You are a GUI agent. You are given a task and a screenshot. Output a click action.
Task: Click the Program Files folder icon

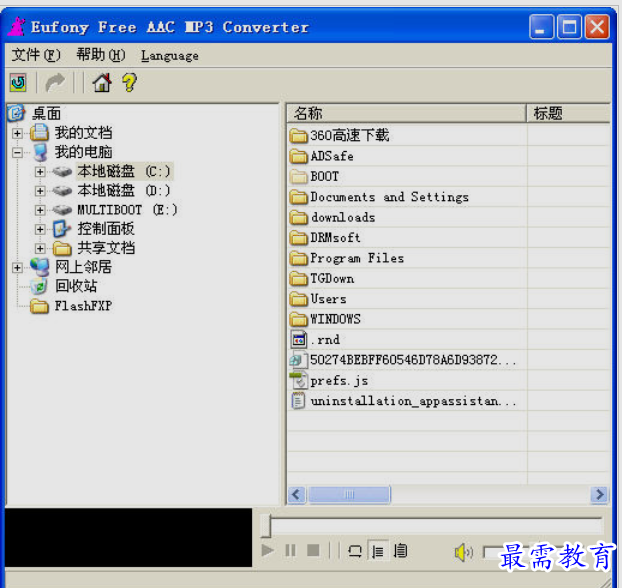(298, 258)
